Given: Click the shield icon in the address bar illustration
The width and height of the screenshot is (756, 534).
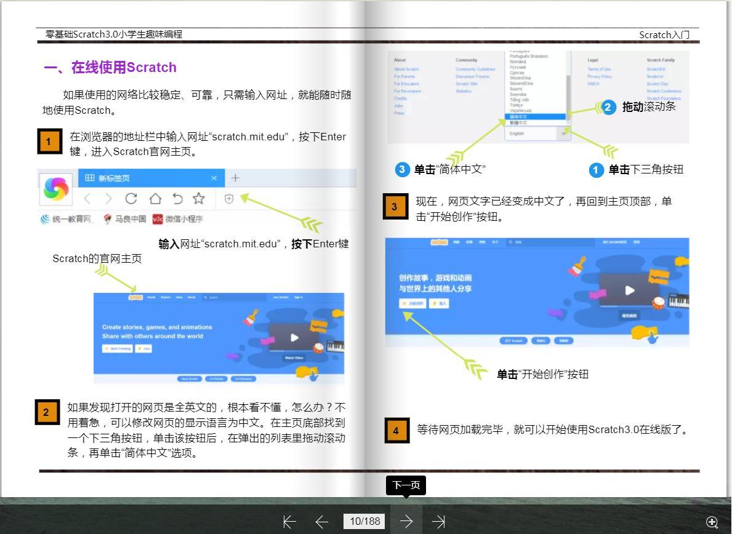Looking at the screenshot, I should tap(229, 199).
